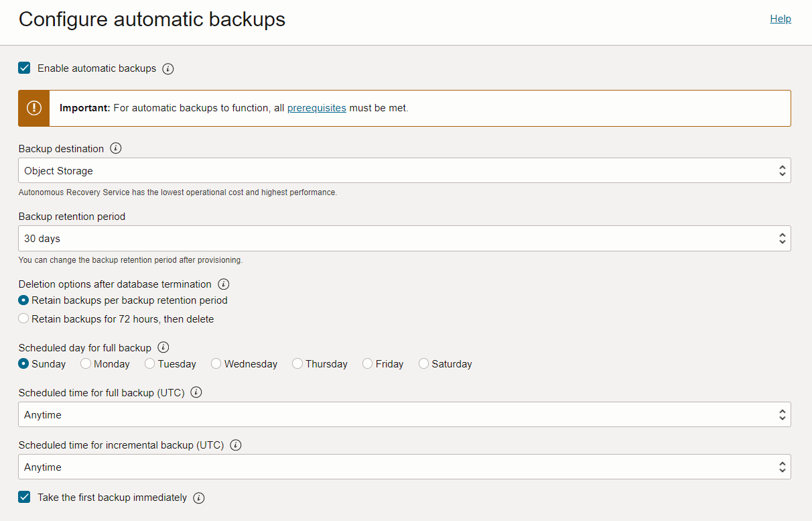Image resolution: width=812 pixels, height=521 pixels.
Task: Click info icon for incremental backup time
Action: click(x=236, y=445)
